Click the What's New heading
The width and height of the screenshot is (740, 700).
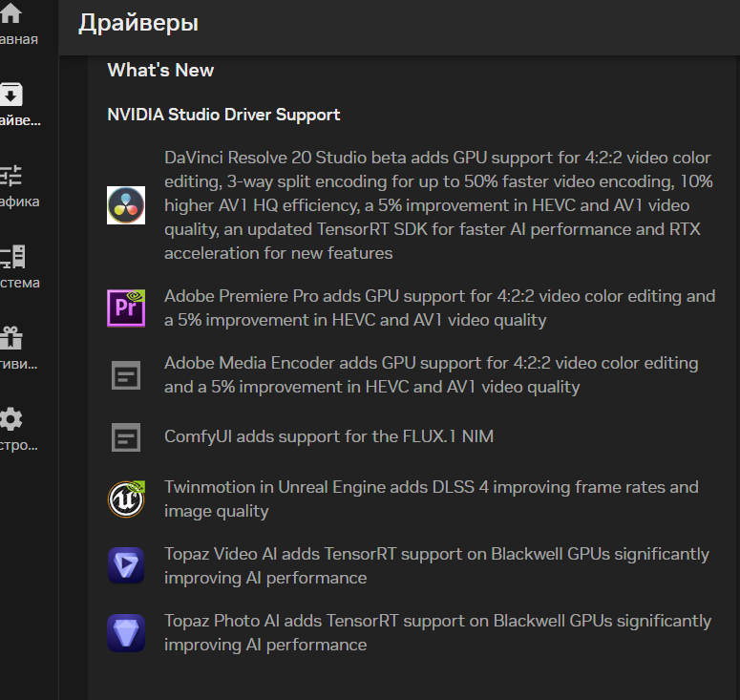160,70
